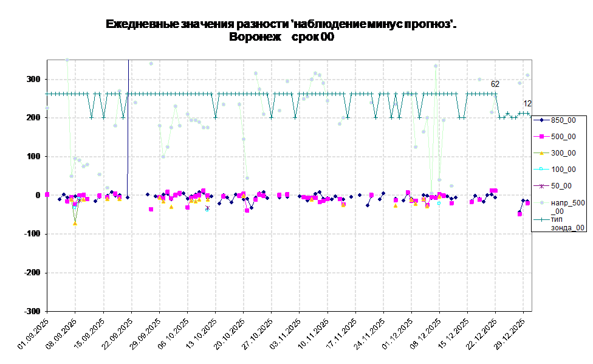
Task: Click the напр_500_00 legend text
Action: pyautogui.click(x=567, y=207)
